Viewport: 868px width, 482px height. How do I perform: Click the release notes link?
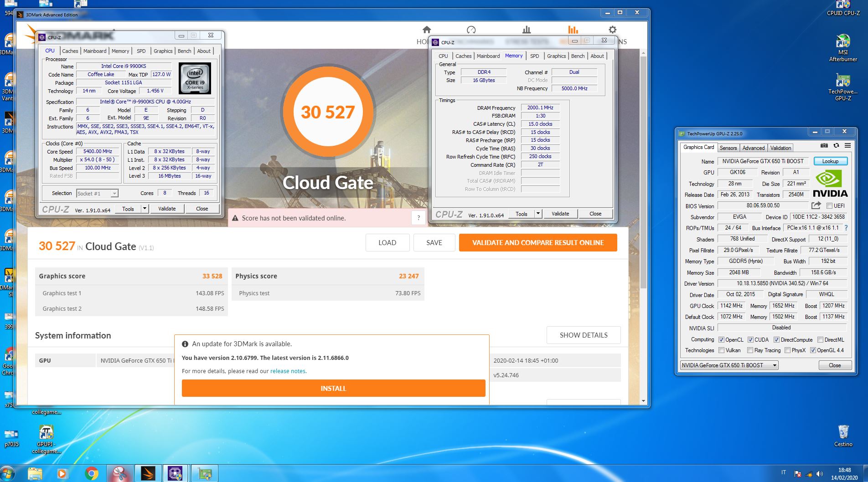click(288, 371)
